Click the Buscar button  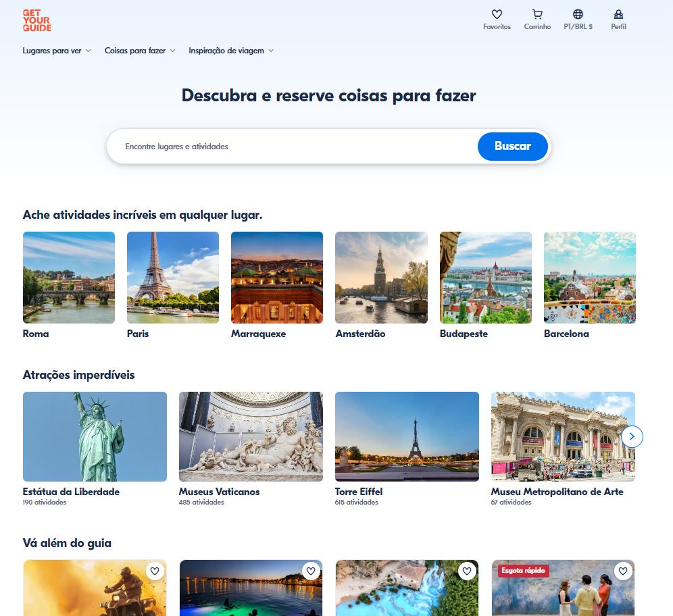click(512, 147)
